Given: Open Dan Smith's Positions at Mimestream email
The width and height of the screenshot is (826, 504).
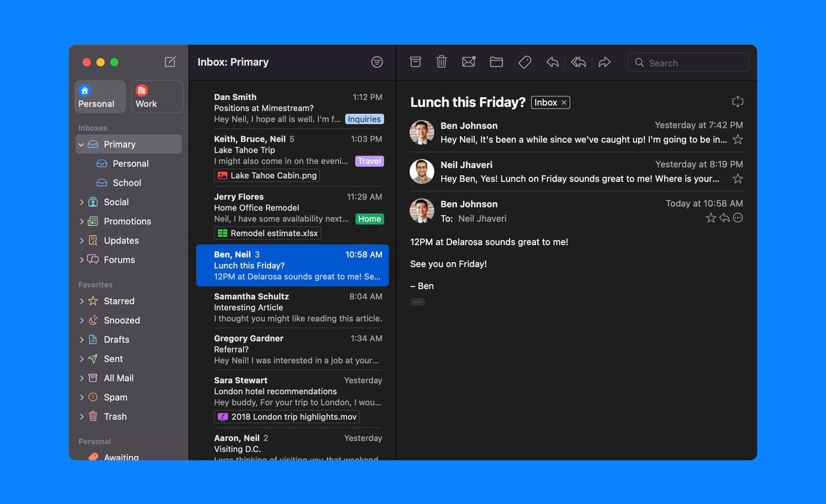Looking at the screenshot, I should (293, 108).
